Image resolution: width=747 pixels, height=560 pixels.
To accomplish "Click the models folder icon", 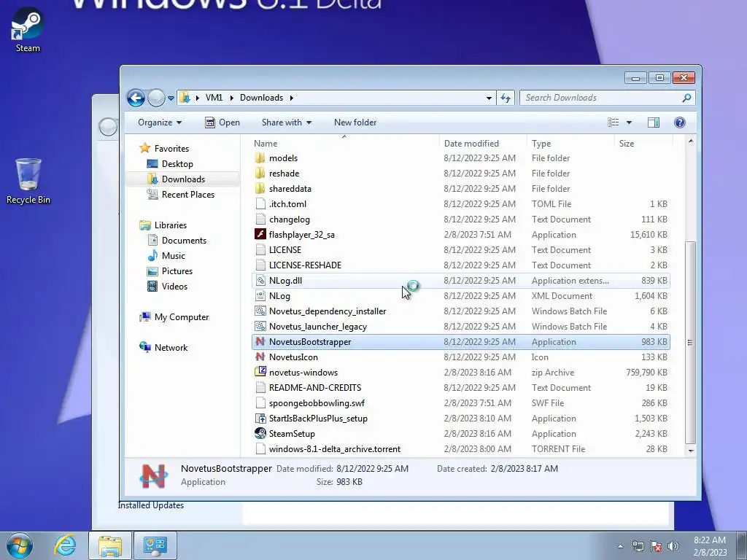I will 260,157.
